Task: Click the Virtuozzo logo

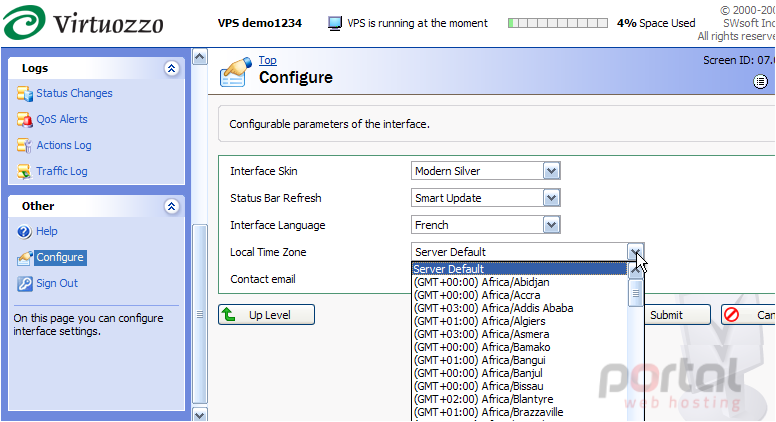Action: [83, 23]
